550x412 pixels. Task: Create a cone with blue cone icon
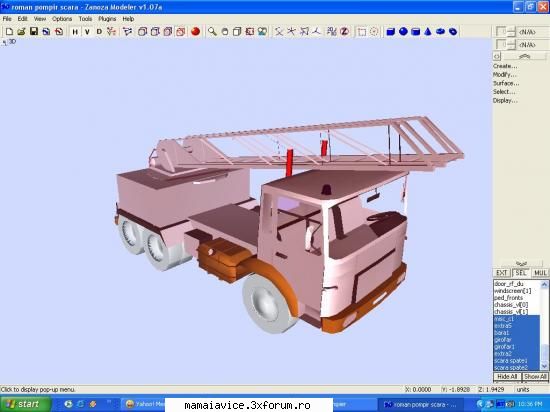point(428,32)
